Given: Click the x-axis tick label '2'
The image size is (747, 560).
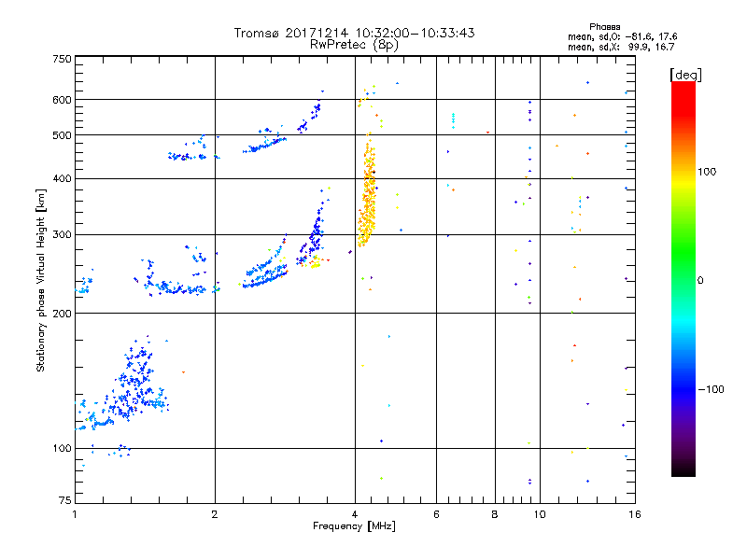Looking at the screenshot, I should 215,514.
